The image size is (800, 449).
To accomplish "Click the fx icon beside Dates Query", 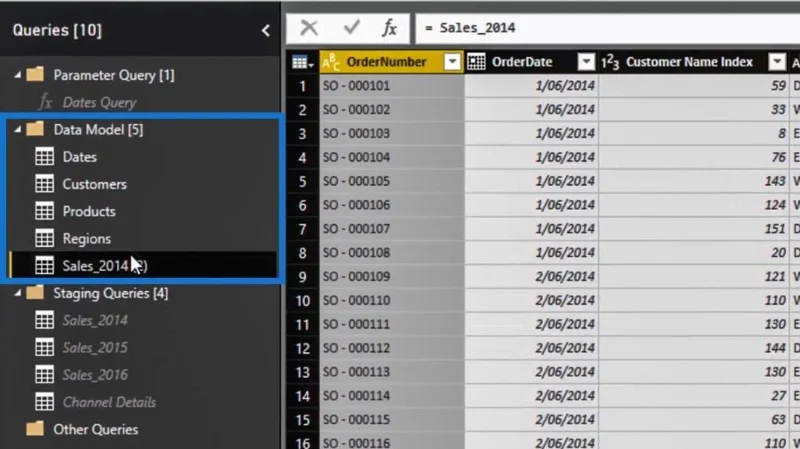I will point(45,103).
